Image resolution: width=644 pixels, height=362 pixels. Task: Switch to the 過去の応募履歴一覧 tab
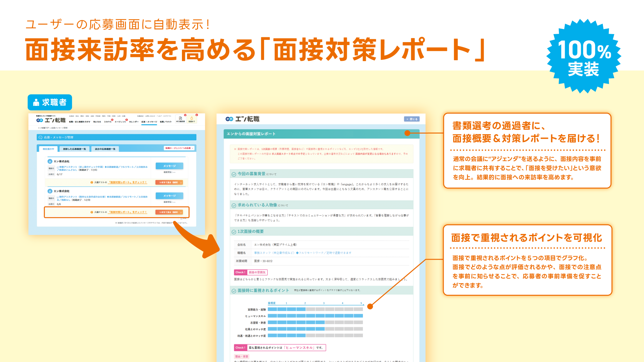click(x=105, y=149)
